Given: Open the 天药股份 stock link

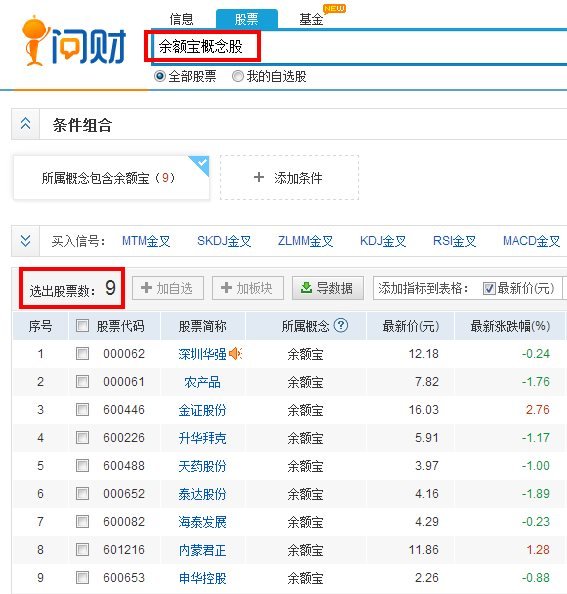Looking at the screenshot, I should [x=202, y=466].
